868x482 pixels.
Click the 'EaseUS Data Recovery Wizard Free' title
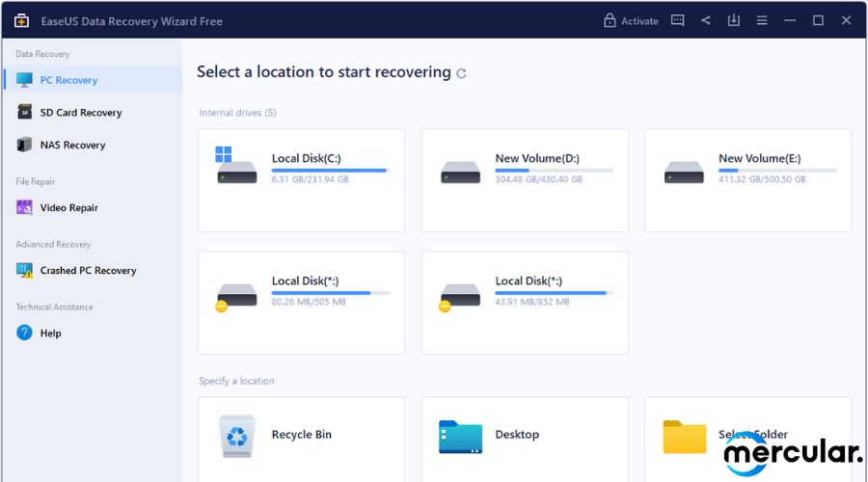coord(132,21)
